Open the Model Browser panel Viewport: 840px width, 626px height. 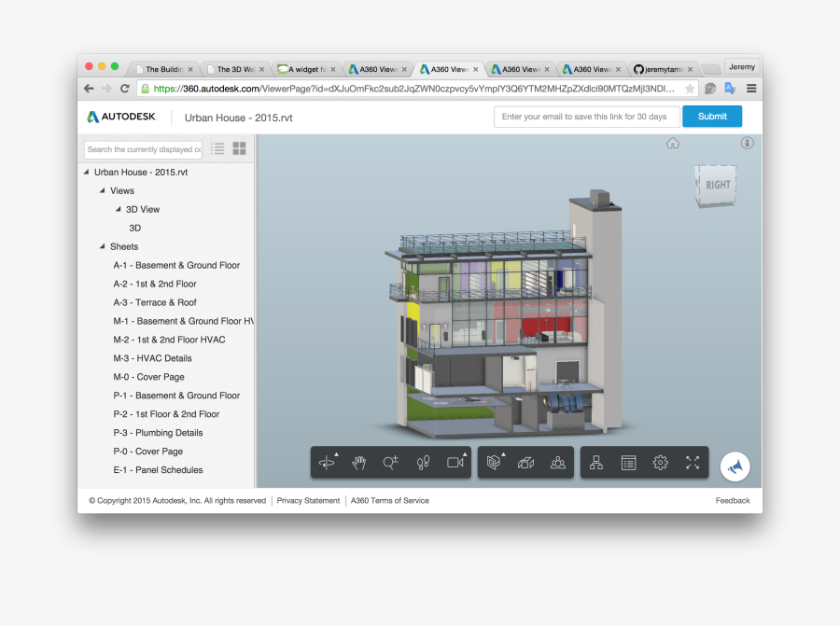(596, 462)
